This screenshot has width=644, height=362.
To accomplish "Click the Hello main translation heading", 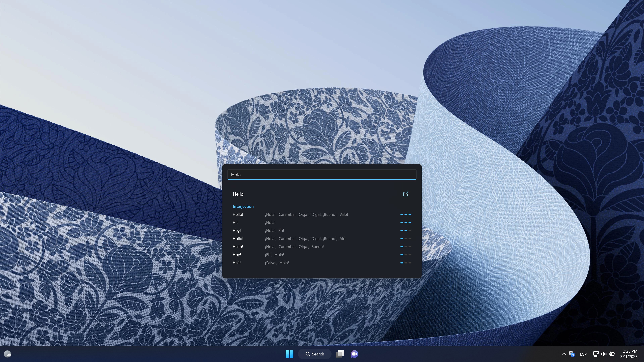I will pyautogui.click(x=238, y=194).
